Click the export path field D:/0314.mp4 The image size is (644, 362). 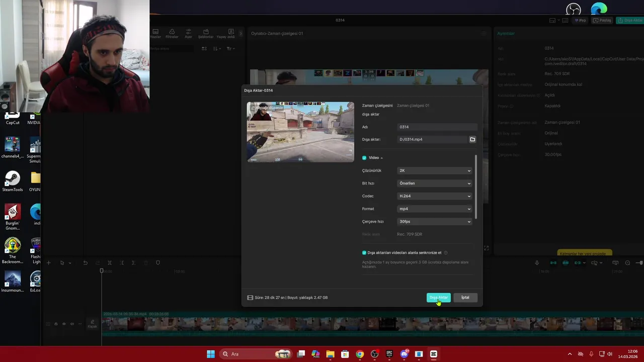click(x=432, y=139)
